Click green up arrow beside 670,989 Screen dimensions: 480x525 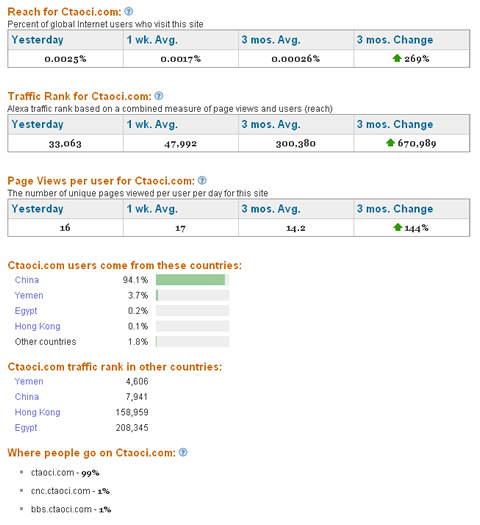390,143
